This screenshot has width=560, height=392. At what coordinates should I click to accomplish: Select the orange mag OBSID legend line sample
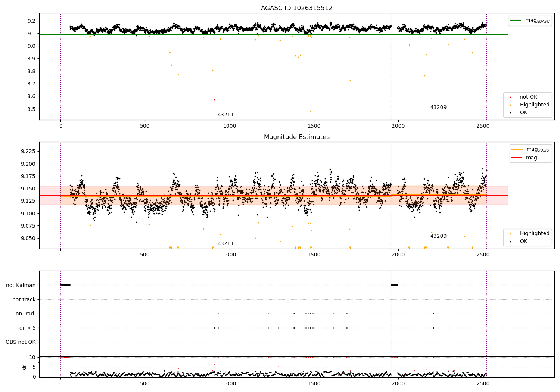coord(517,149)
